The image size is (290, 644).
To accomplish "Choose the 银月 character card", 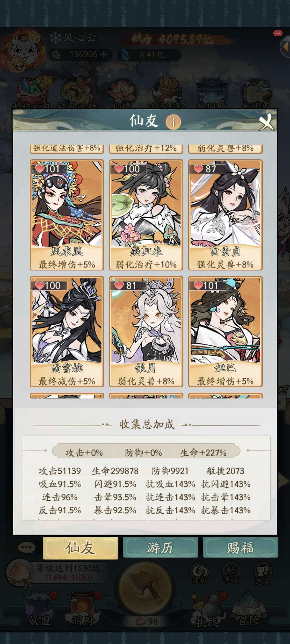I will pos(146,332).
